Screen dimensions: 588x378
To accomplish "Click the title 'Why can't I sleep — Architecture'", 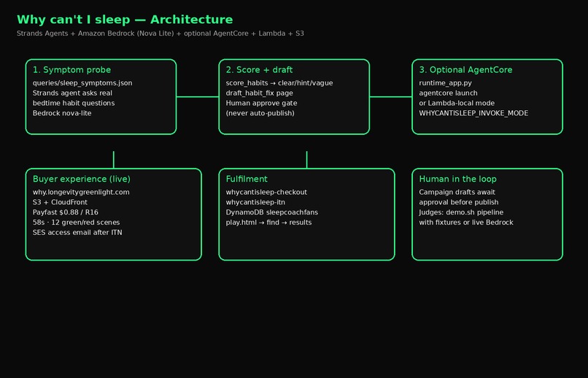I will [x=125, y=20].
